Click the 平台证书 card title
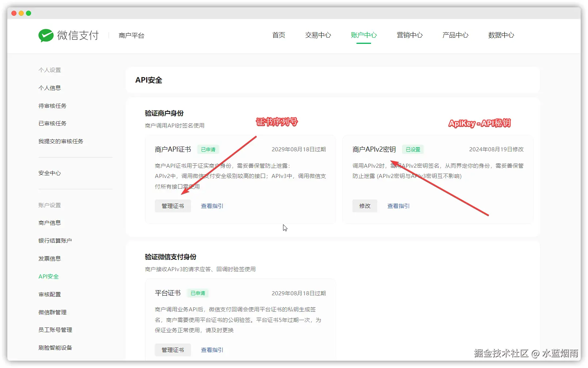Screen dimensions: 588x368 click(x=168, y=293)
